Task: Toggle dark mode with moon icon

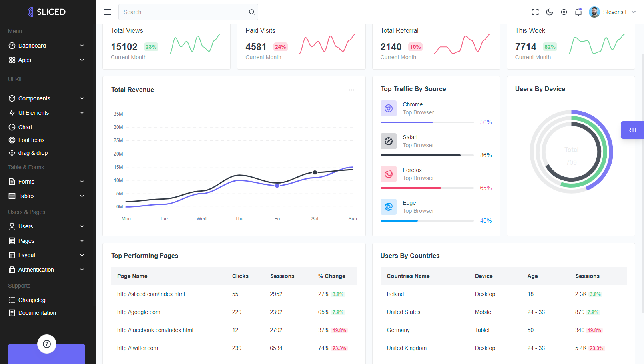Action: (549, 12)
